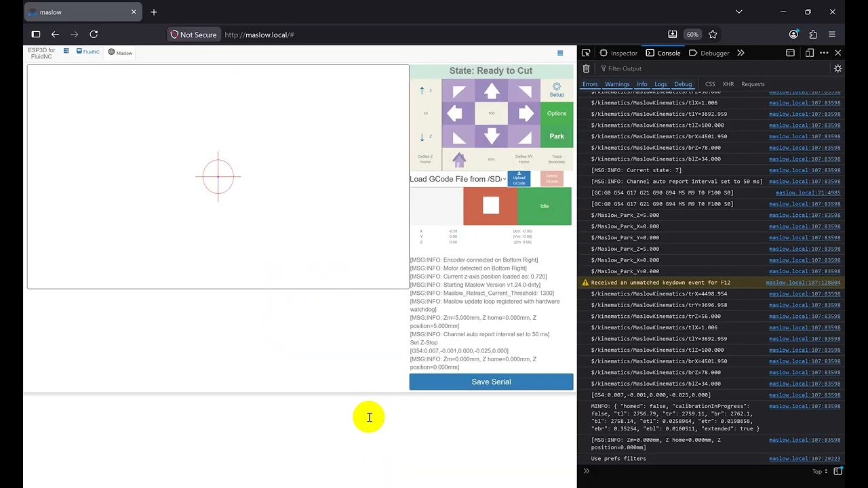Bookmark this page with star icon
This screenshot has width=868, height=488.
click(713, 35)
